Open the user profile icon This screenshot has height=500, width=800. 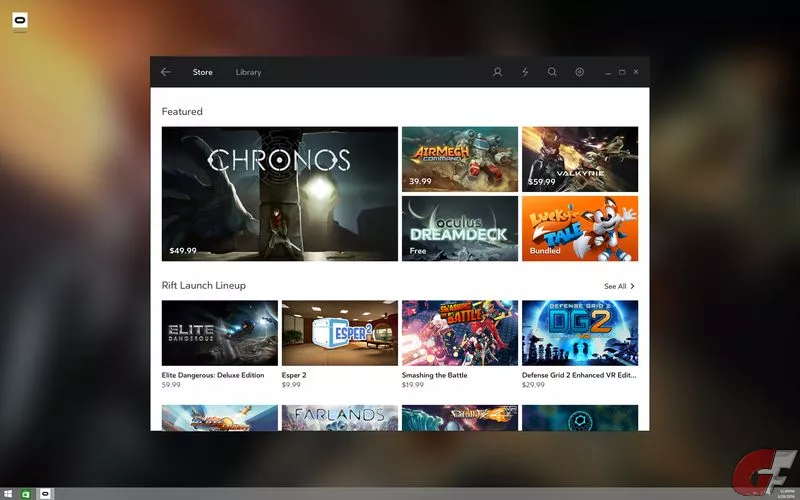[498, 72]
